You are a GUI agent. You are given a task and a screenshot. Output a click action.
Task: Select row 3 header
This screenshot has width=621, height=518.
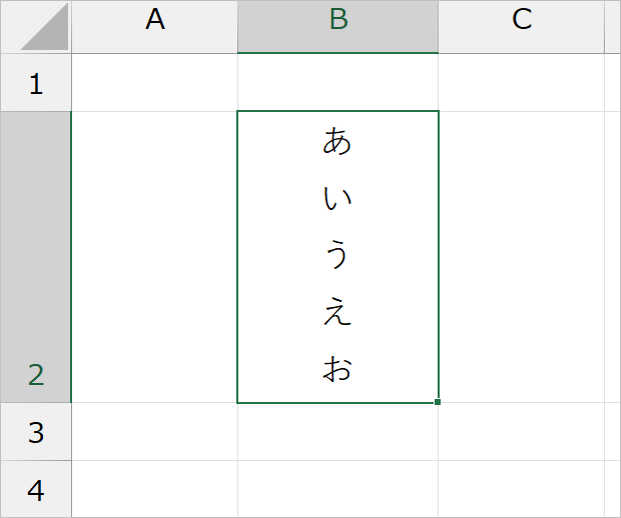(36, 432)
